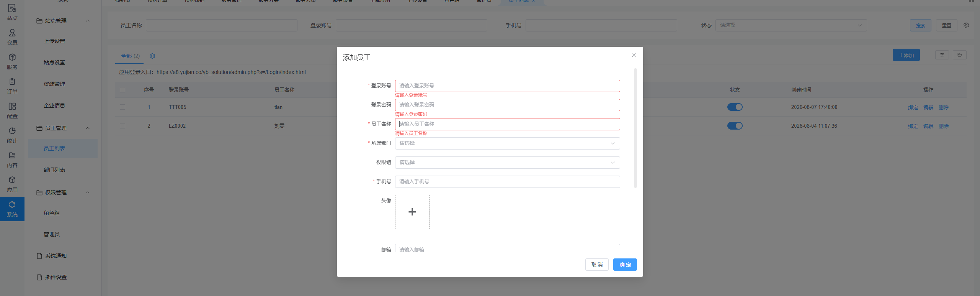Open 上传设置 in the side menu
The height and width of the screenshot is (296, 980).
click(x=54, y=41)
